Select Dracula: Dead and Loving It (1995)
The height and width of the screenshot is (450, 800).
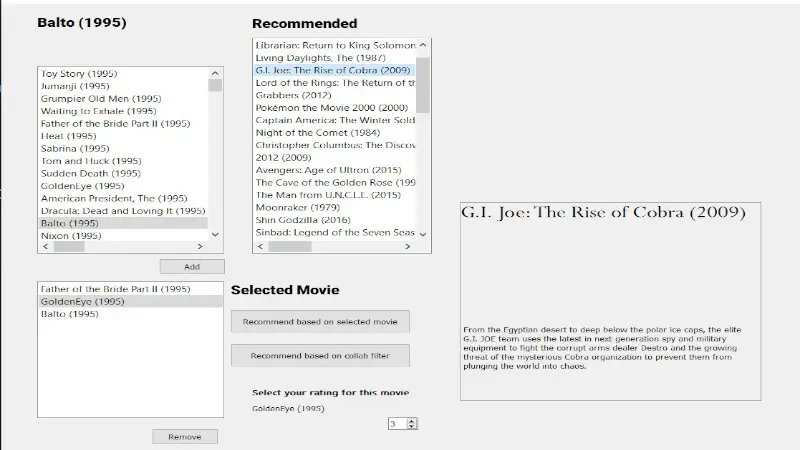[123, 211]
